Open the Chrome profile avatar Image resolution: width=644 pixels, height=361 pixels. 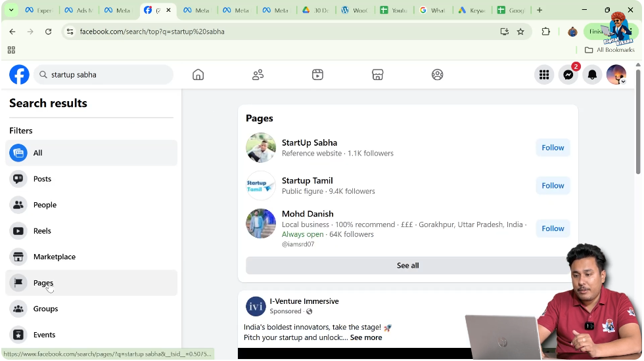(x=572, y=32)
